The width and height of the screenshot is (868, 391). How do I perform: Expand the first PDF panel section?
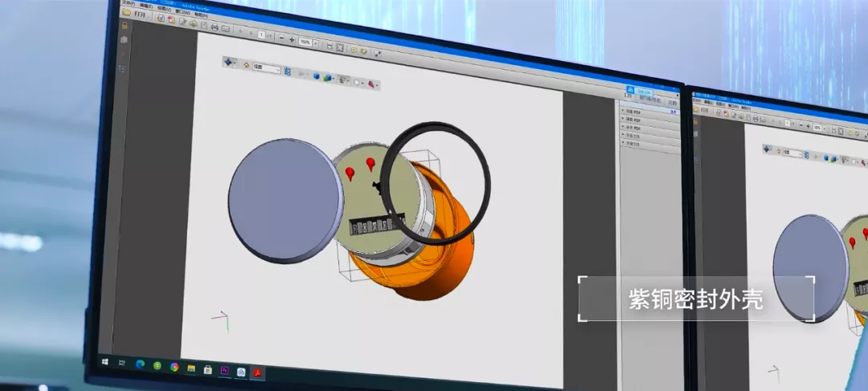[x=635, y=112]
